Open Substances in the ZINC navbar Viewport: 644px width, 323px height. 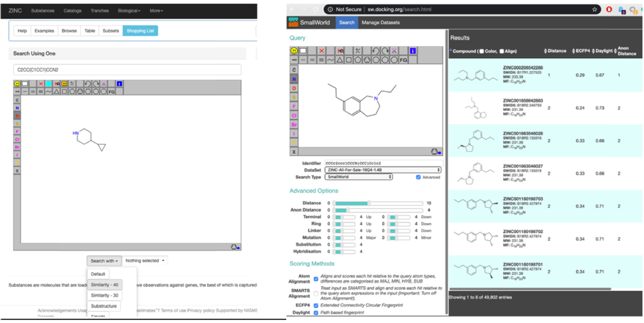(43, 11)
